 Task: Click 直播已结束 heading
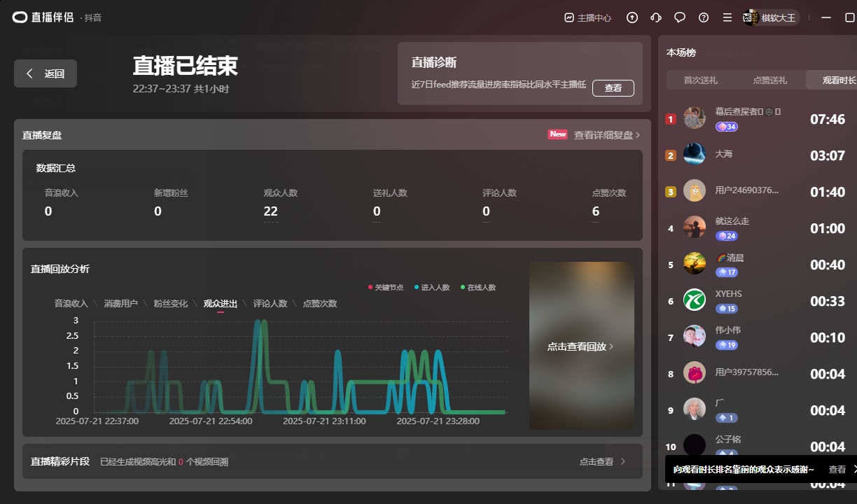click(186, 66)
